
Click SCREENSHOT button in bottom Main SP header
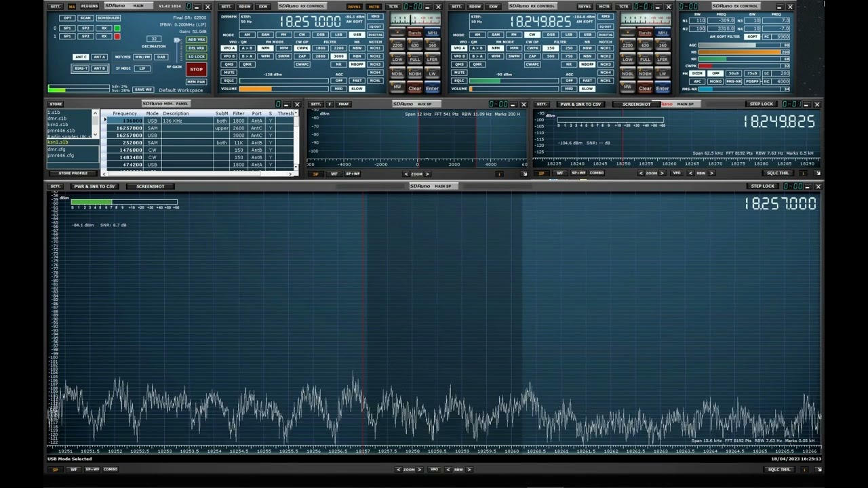point(150,186)
